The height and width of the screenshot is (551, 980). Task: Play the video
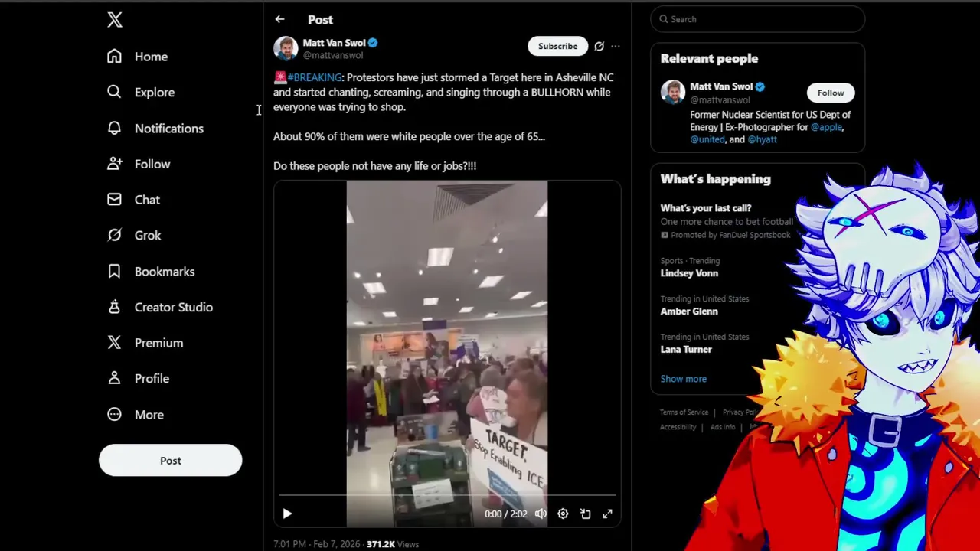(287, 514)
